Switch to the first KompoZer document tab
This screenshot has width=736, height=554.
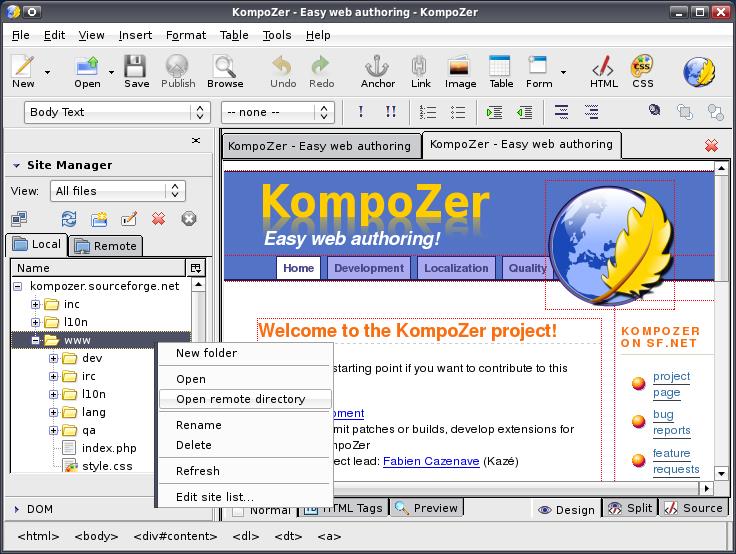coord(322,146)
